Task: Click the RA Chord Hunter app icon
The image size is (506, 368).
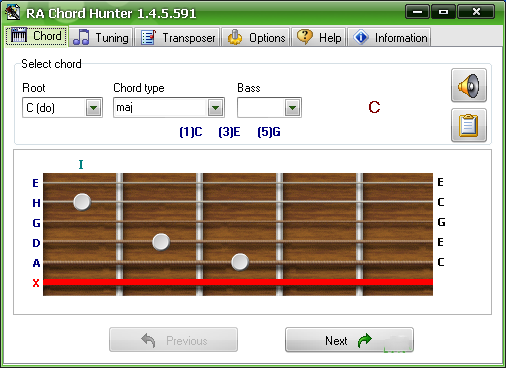Action: pos(13,12)
